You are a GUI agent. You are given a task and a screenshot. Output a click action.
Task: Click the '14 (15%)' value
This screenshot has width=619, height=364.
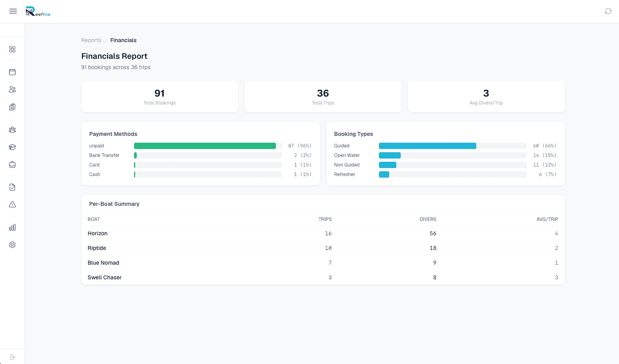tap(545, 155)
